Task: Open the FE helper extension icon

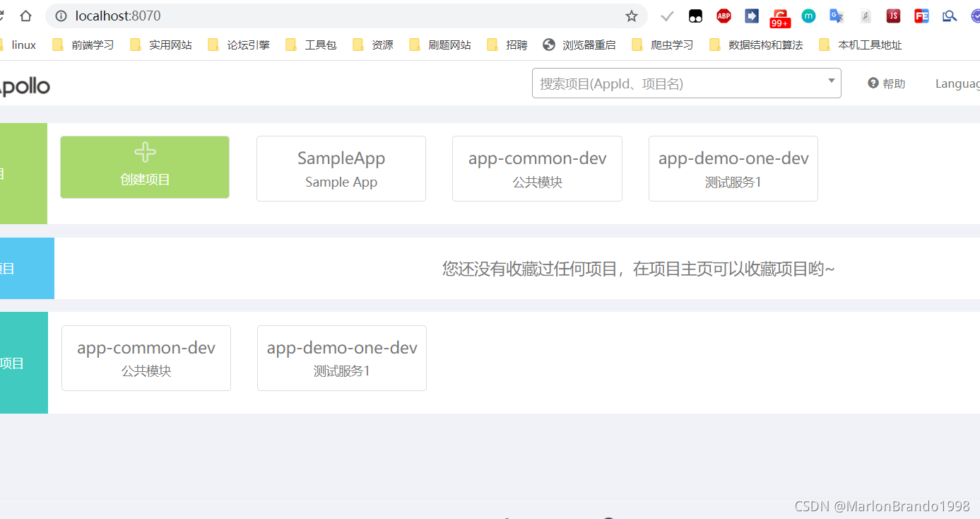Action: pyautogui.click(x=921, y=16)
